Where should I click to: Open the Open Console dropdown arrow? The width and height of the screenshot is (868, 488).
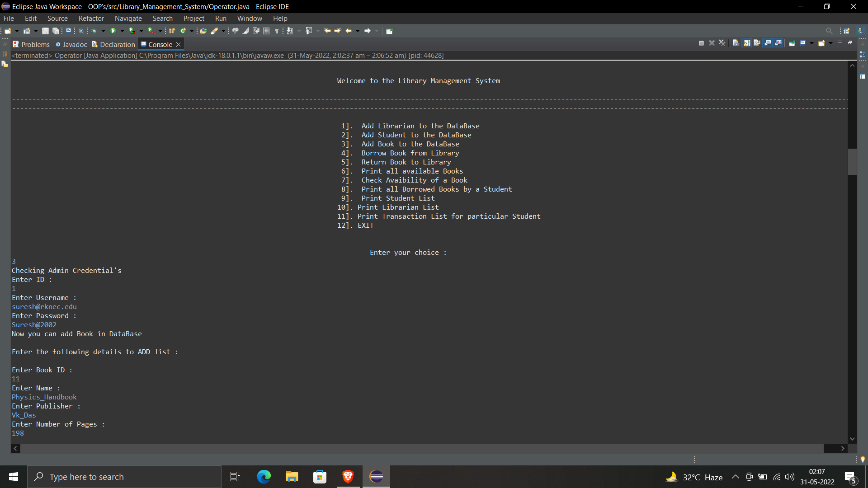[x=830, y=43]
